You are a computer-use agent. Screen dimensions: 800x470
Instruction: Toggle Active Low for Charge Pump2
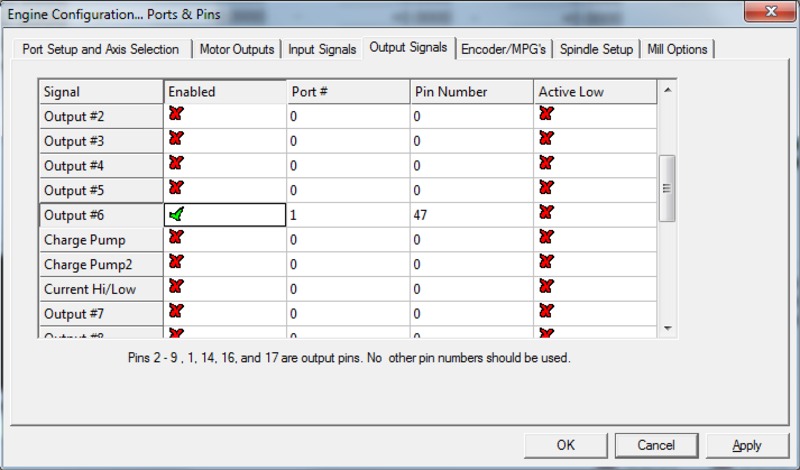(546, 263)
